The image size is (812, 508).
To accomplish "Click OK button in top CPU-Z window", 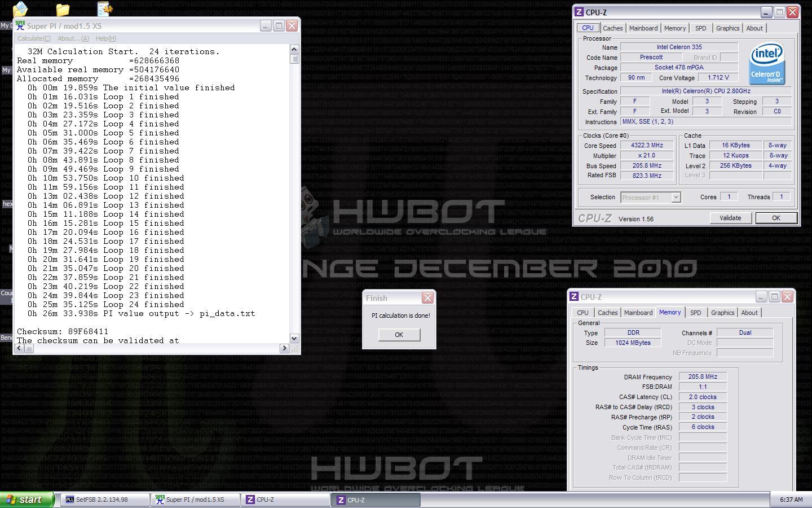I will [776, 218].
